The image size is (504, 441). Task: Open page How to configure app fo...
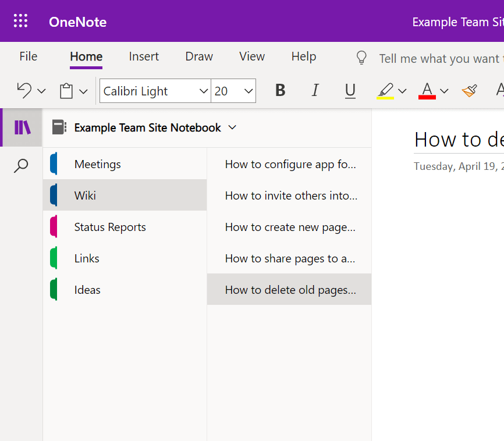tap(289, 164)
